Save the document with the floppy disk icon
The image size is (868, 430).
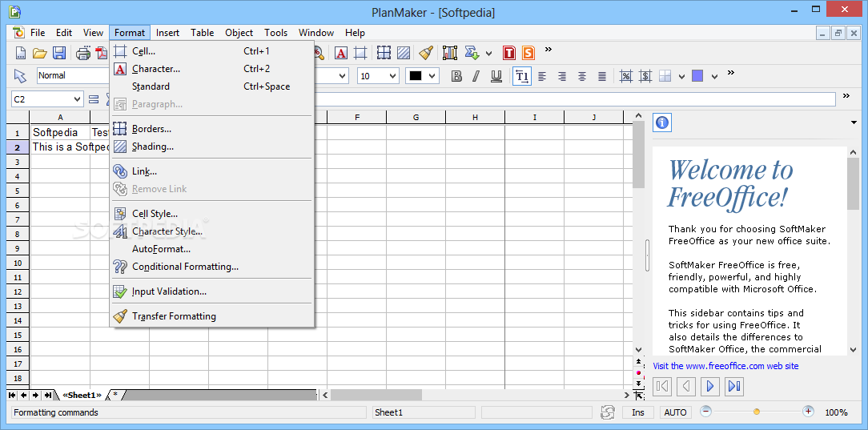click(x=59, y=53)
